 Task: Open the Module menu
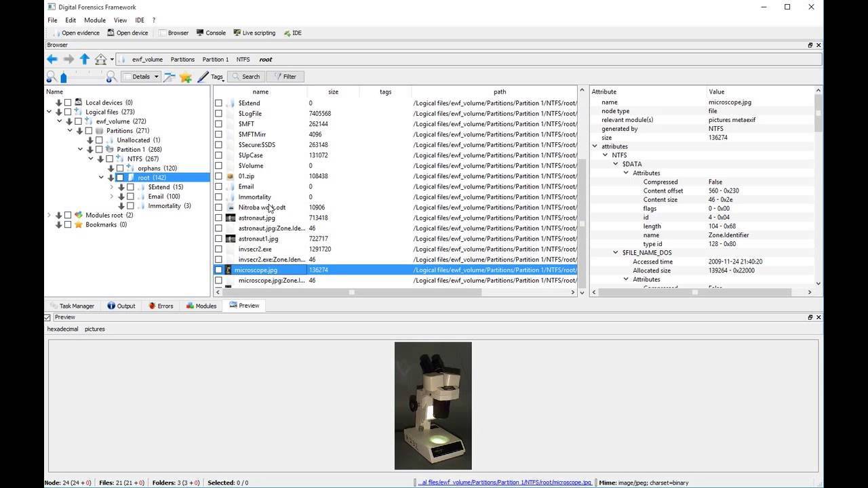pyautogui.click(x=94, y=20)
